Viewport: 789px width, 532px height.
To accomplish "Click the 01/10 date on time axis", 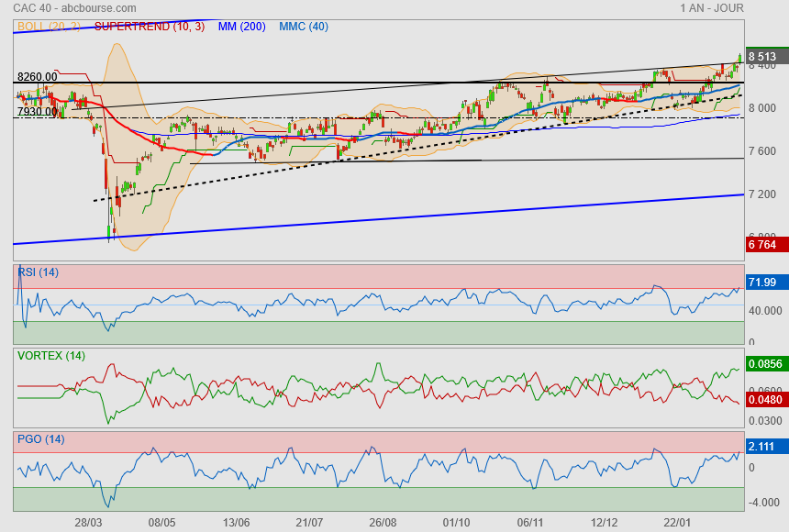I will pyautogui.click(x=456, y=523).
